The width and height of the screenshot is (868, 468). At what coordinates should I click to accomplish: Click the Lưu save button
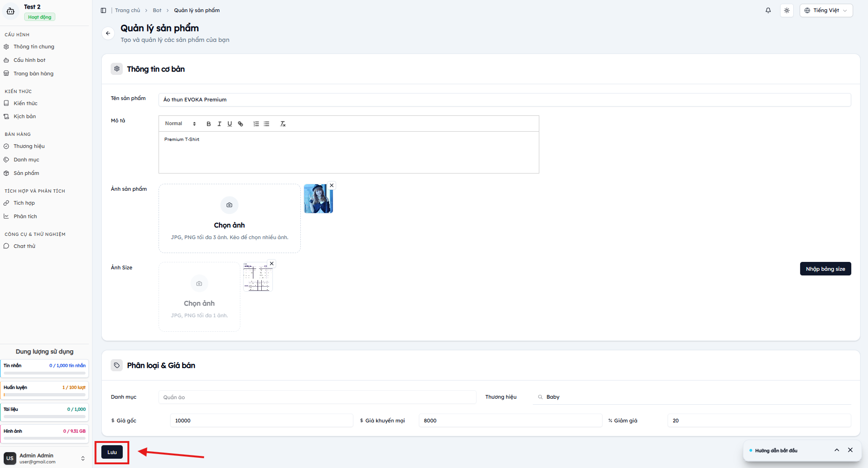(112, 452)
